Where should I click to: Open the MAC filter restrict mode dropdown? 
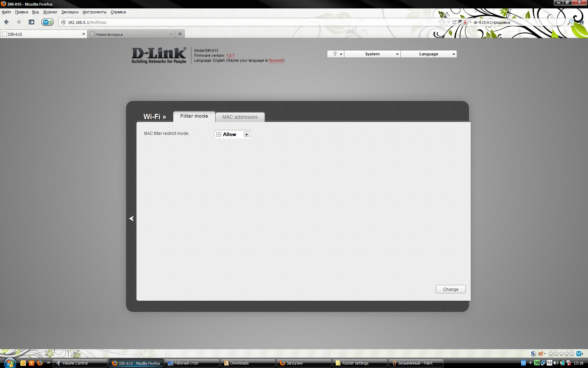[232, 134]
